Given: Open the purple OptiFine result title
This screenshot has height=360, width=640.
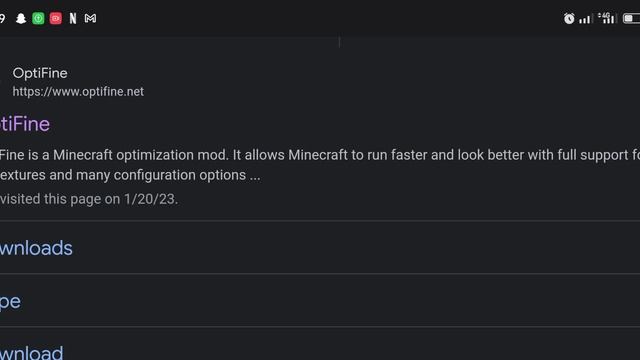Looking at the screenshot, I should tap(25, 124).
